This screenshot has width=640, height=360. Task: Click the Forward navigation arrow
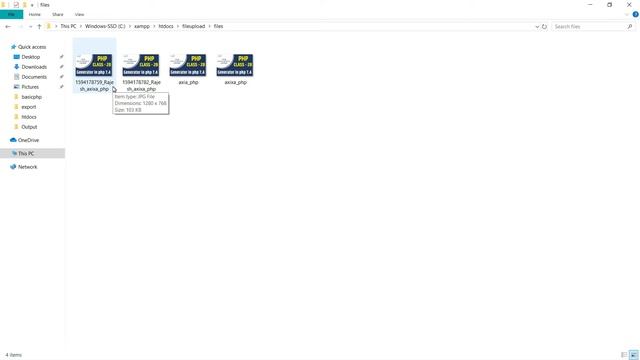click(x=20, y=27)
